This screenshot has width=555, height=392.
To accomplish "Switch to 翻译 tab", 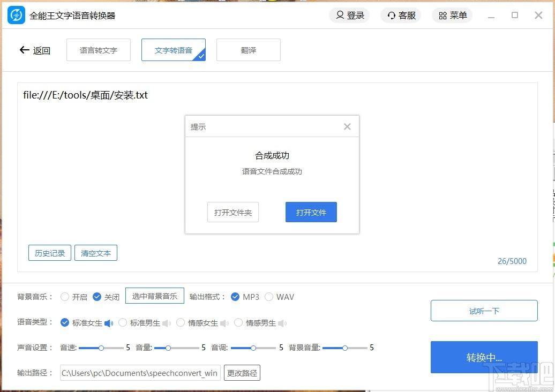I will click(249, 50).
